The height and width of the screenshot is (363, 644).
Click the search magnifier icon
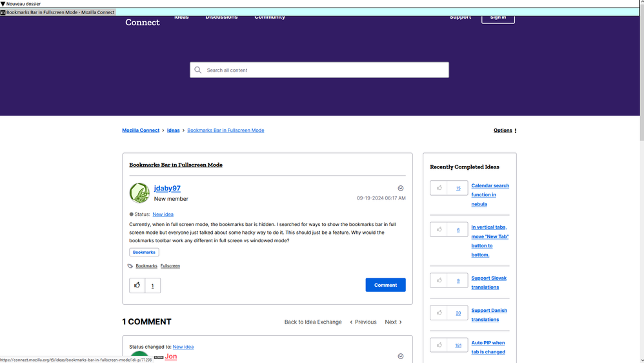[x=198, y=70]
